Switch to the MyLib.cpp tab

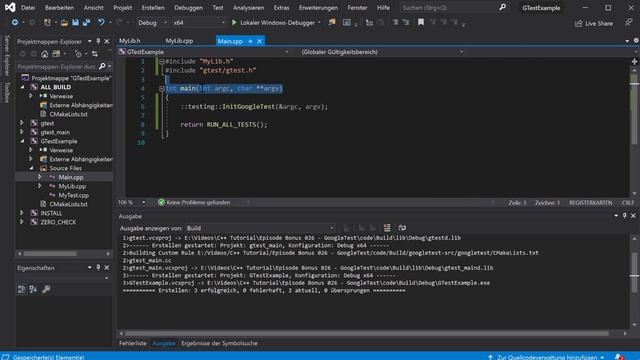pos(179,41)
